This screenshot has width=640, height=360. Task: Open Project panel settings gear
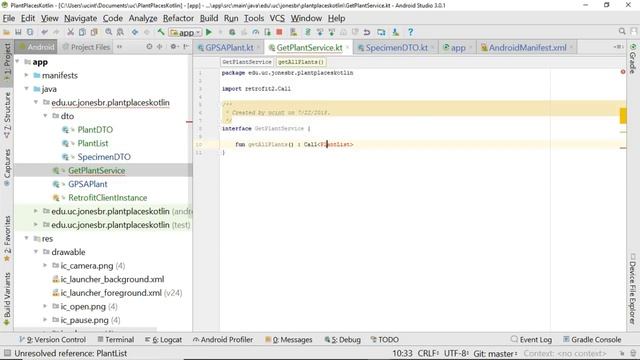[173, 47]
